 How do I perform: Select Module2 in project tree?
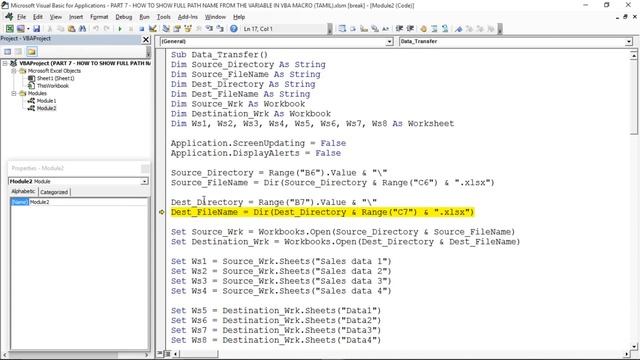point(47,108)
